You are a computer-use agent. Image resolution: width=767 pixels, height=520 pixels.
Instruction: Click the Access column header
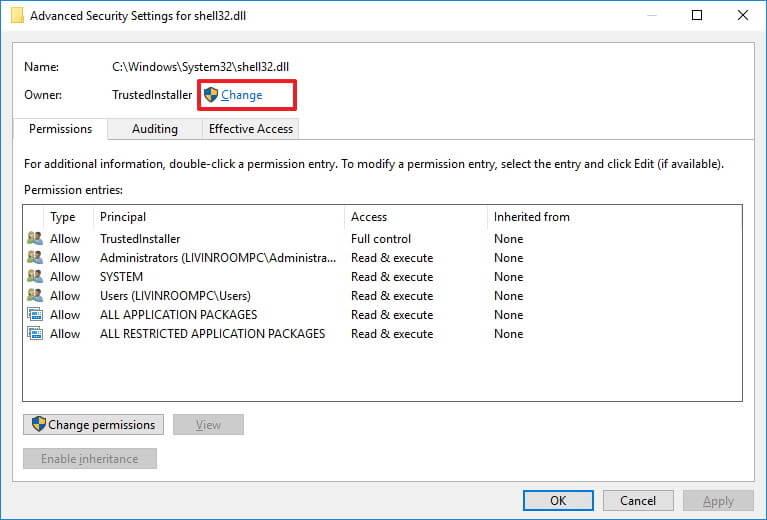point(416,217)
